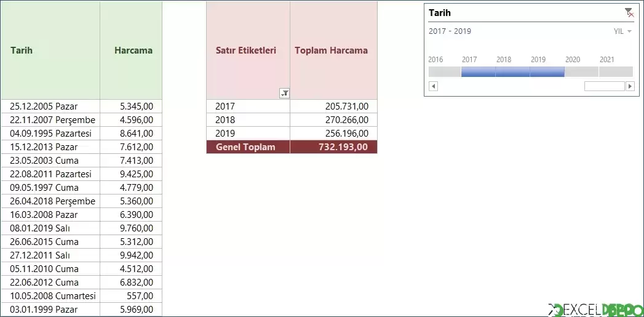Select the 256.196,00 total cell
644x317 pixels.
point(333,134)
